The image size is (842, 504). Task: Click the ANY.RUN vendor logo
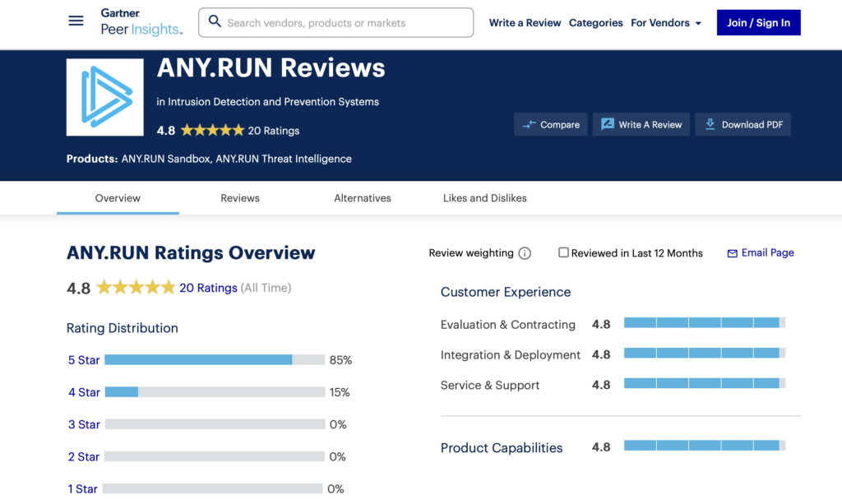pyautogui.click(x=106, y=97)
